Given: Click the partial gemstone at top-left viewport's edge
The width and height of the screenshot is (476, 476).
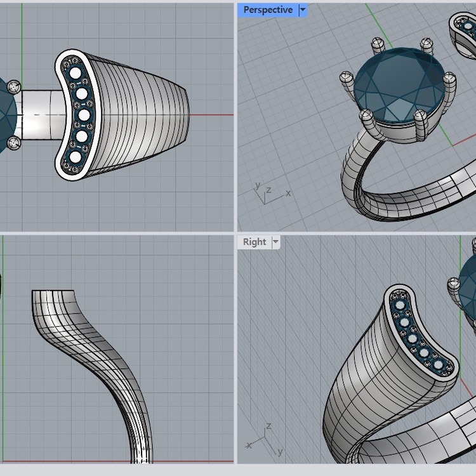Looking at the screenshot, I should pyautogui.click(x=5, y=114).
